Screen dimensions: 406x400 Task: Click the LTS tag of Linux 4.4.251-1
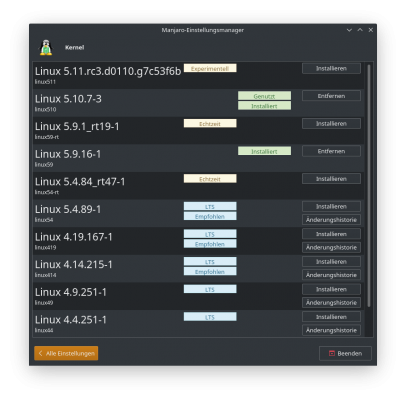[x=210, y=317]
